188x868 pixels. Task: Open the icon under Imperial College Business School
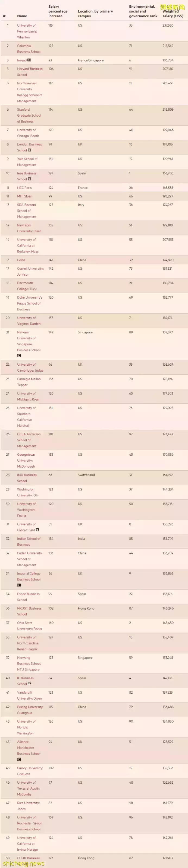19,585
